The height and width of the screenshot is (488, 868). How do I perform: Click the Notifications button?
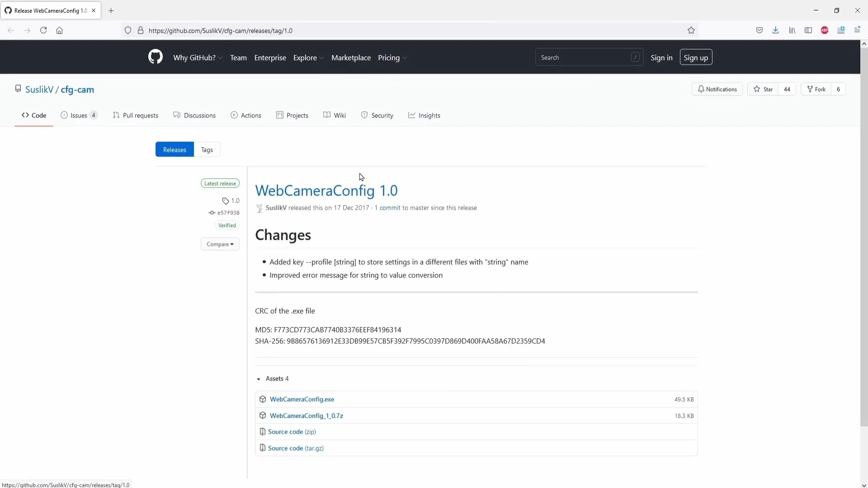717,89
